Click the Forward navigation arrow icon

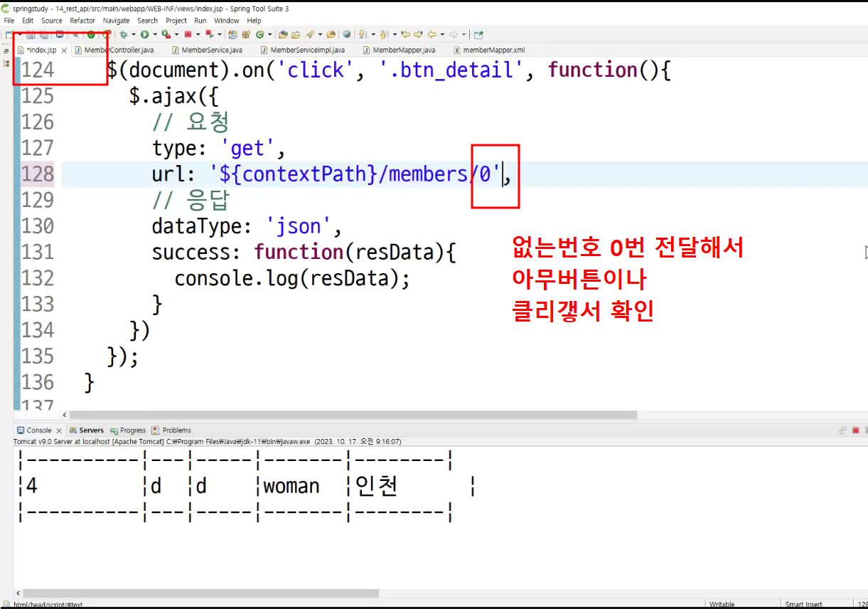(454, 34)
